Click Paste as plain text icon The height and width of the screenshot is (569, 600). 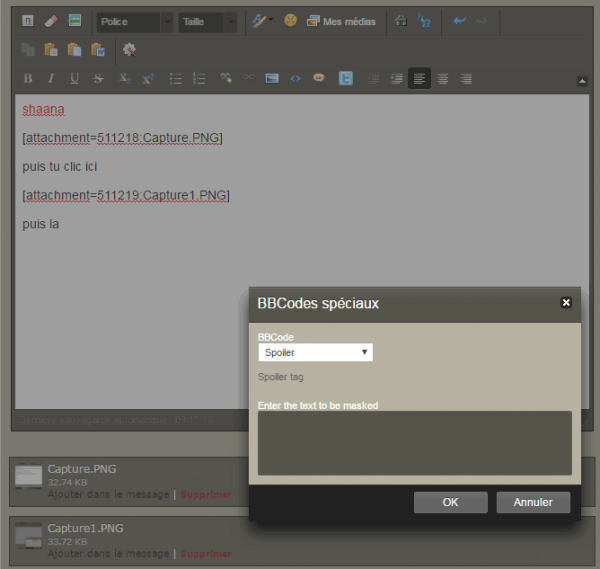[x=75, y=50]
